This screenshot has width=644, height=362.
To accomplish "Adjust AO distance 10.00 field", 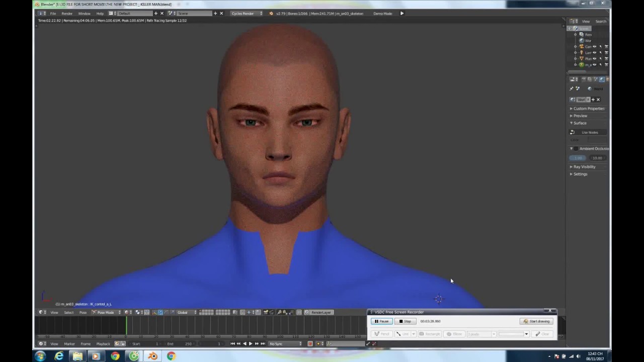I will click(597, 158).
